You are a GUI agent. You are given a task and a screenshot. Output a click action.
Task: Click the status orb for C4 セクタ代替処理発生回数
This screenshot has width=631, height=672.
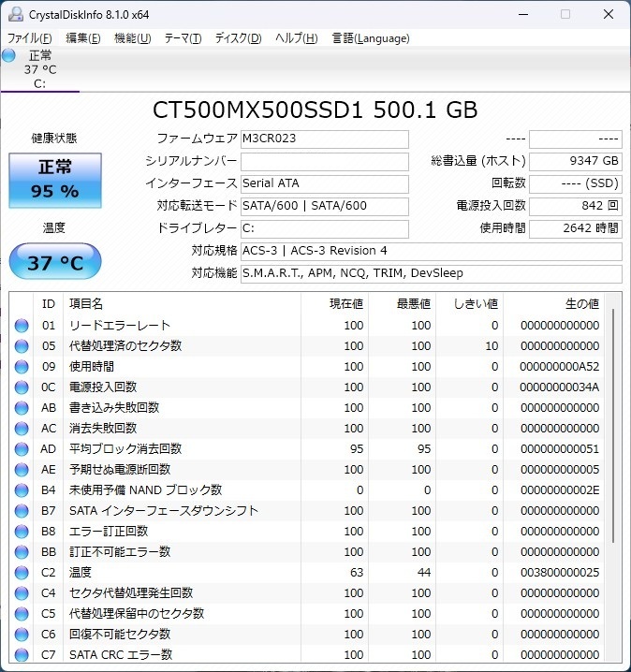tap(22, 593)
